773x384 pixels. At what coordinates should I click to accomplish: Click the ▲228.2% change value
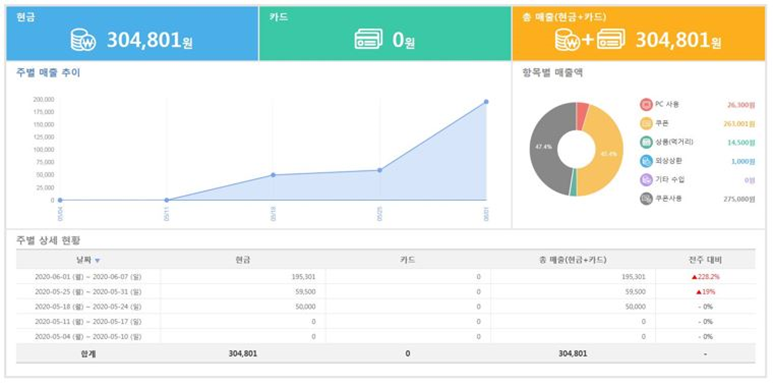point(705,277)
